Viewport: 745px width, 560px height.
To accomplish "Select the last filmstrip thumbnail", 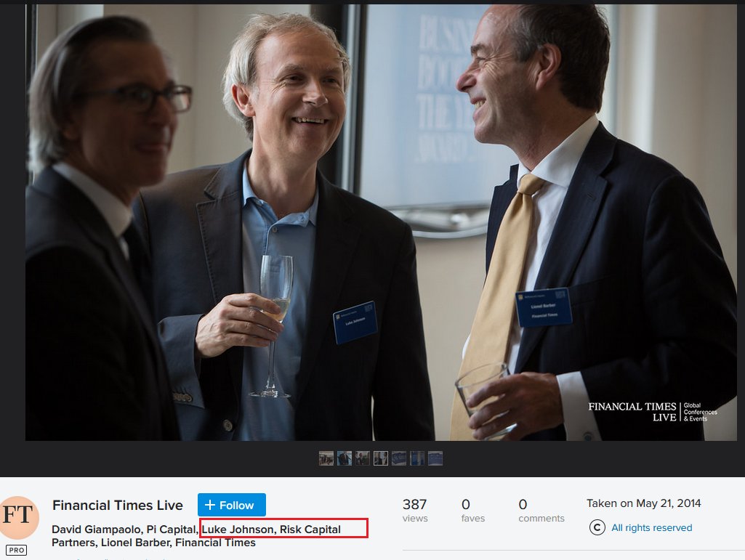I will tap(435, 458).
